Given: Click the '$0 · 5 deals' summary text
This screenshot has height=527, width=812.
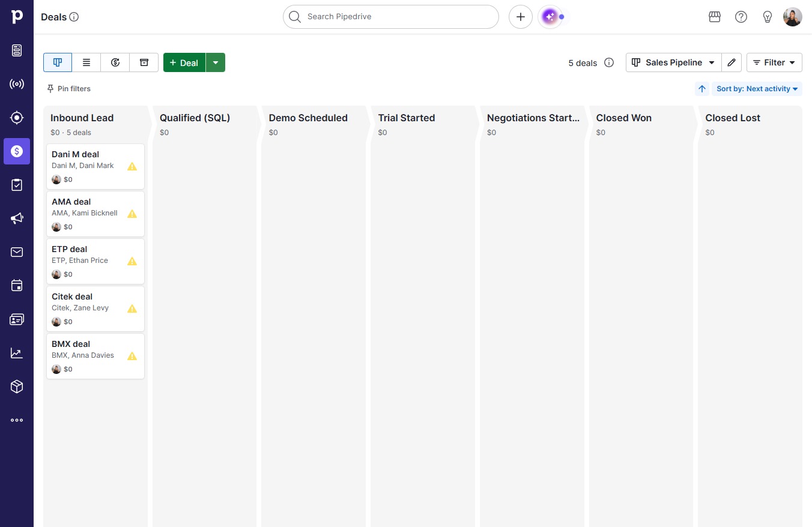Looking at the screenshot, I should (71, 133).
